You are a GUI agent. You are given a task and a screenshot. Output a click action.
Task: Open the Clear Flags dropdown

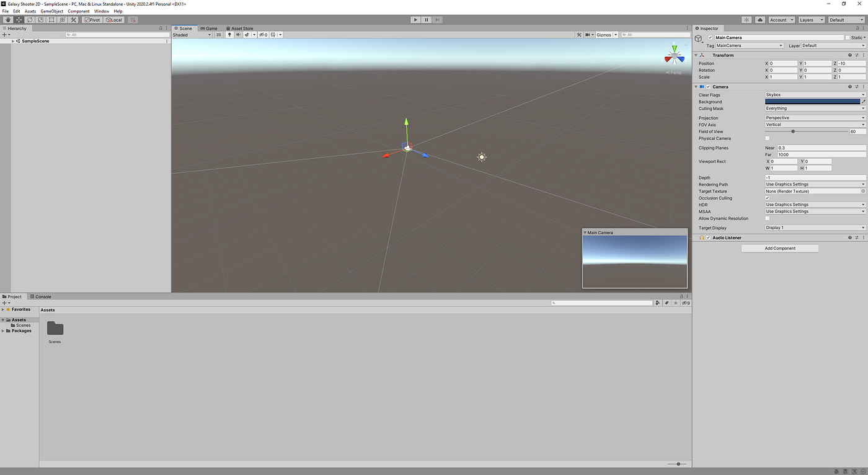point(815,95)
